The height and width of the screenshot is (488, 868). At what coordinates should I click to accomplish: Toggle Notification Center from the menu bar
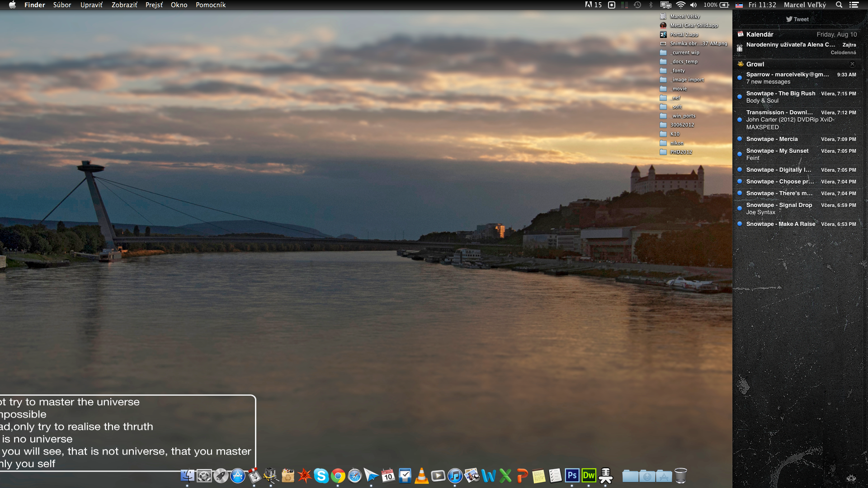[x=854, y=5]
